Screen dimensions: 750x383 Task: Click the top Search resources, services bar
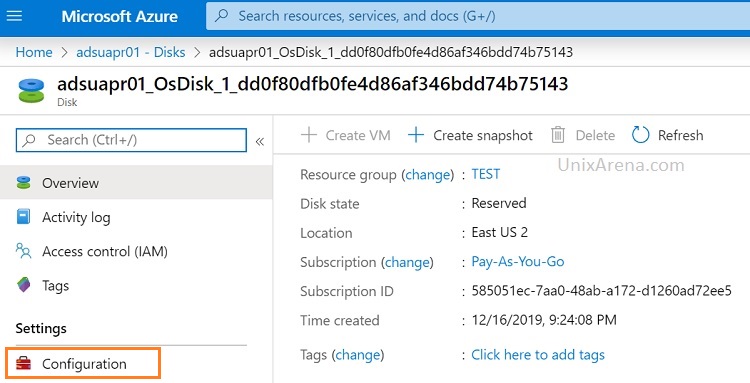[478, 16]
